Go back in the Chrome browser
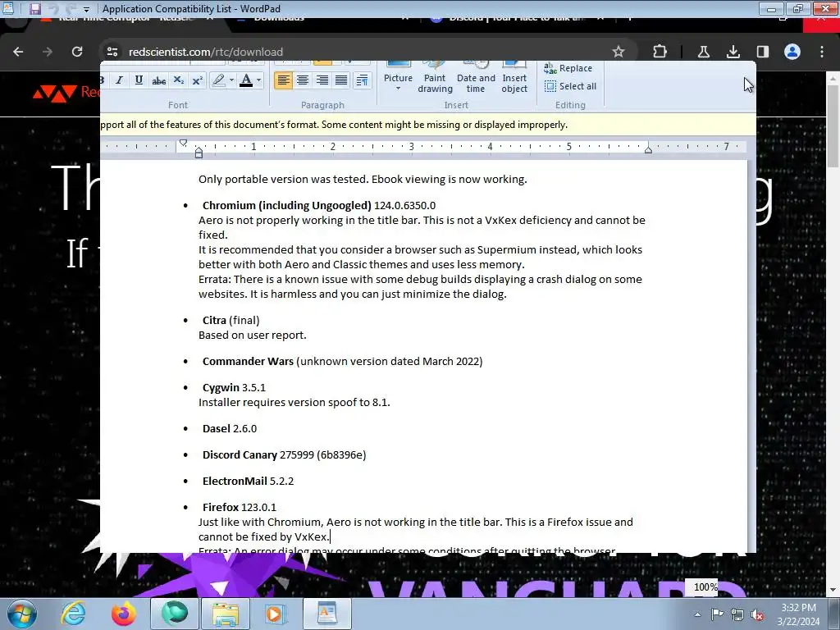The height and width of the screenshot is (630, 840). 18,52
